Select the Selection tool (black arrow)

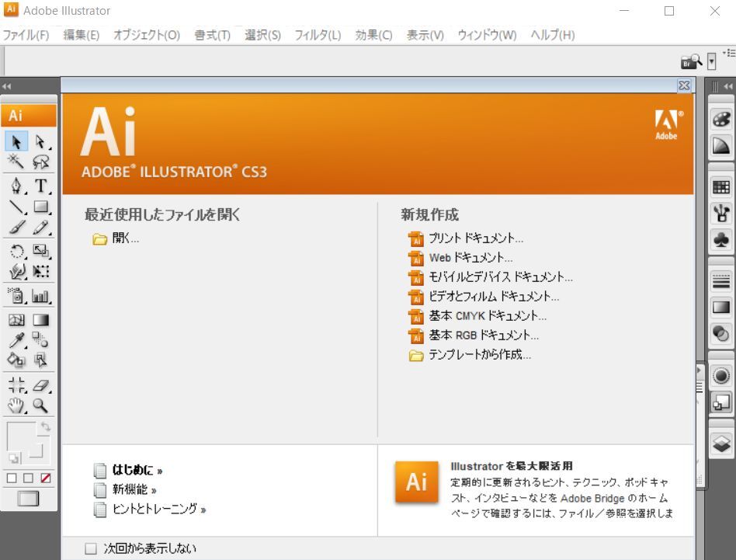[x=16, y=141]
